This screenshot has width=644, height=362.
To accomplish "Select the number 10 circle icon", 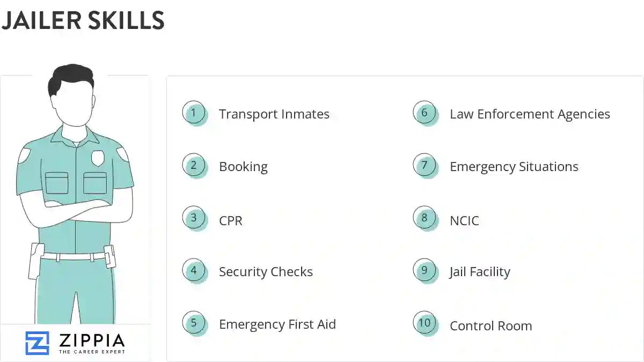I will 425,323.
